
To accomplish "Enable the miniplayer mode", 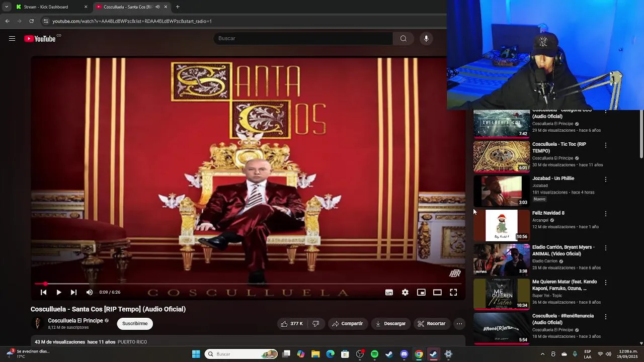I will [x=421, y=292].
